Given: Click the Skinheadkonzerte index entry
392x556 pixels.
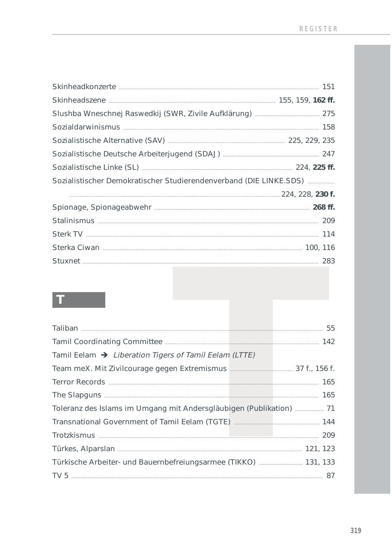Looking at the screenshot, I should tap(84, 86).
